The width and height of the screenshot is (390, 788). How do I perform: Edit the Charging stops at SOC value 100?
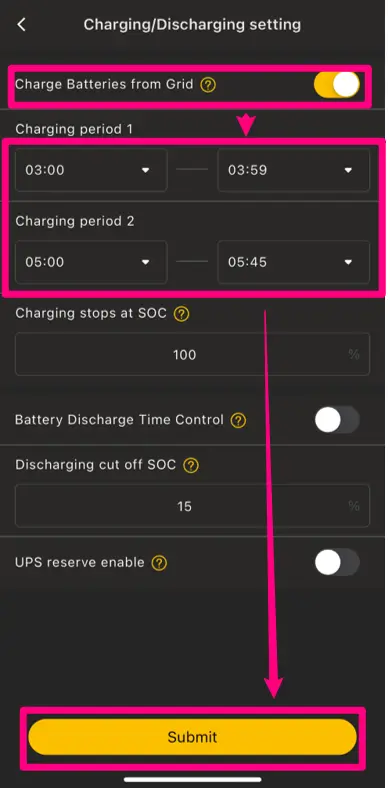coord(192,354)
